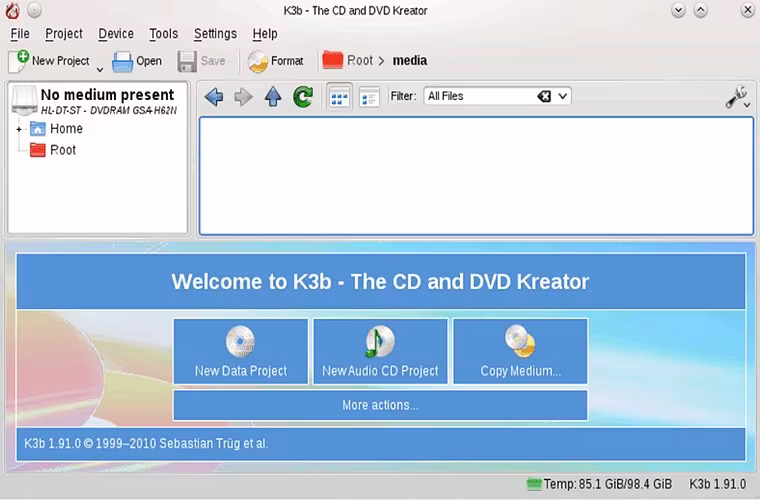This screenshot has height=500, width=760.
Task: Click the optical drive icon
Action: [x=24, y=100]
